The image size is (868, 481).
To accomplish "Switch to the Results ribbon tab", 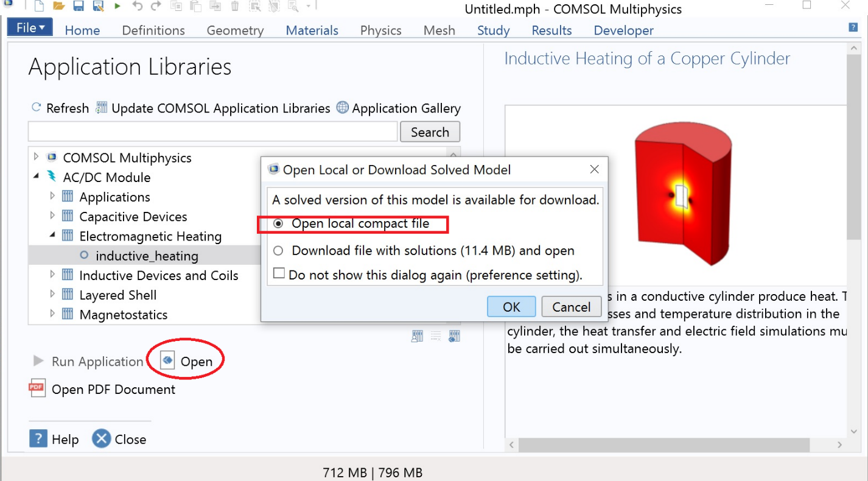I will 551,30.
